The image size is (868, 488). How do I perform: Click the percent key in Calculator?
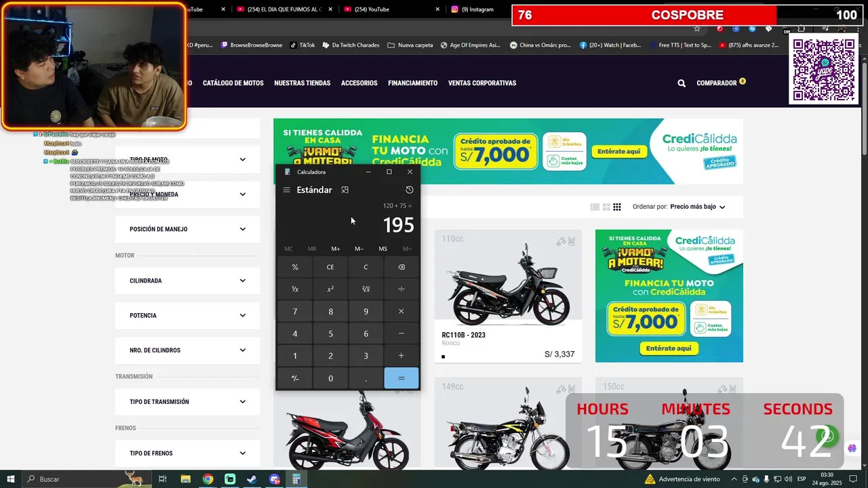pyautogui.click(x=295, y=267)
